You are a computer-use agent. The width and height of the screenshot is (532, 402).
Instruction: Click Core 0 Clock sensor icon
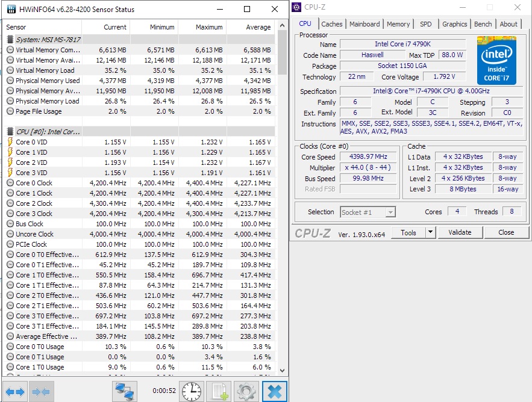(x=10, y=183)
